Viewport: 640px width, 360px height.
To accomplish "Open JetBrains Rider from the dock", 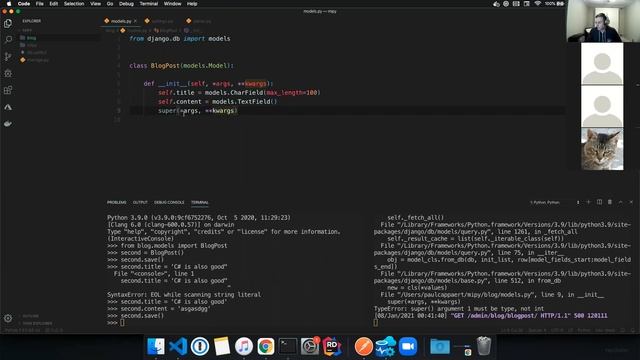I will 332,347.
